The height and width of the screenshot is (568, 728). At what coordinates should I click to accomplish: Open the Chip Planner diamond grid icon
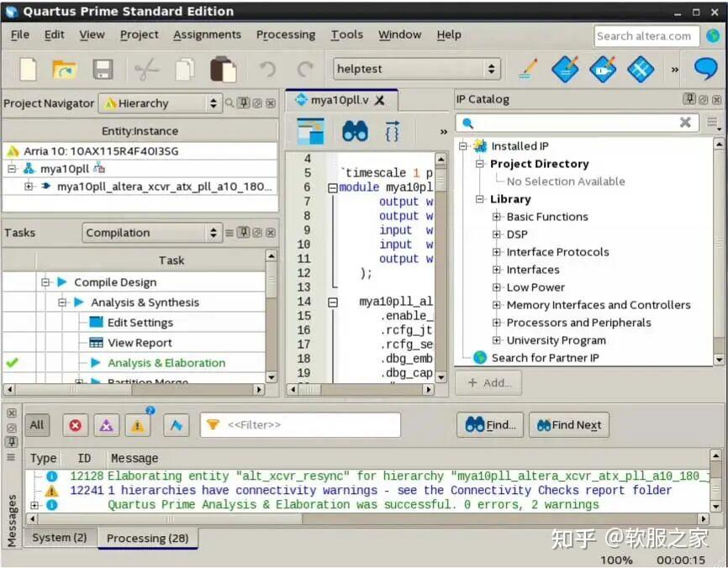(641, 69)
